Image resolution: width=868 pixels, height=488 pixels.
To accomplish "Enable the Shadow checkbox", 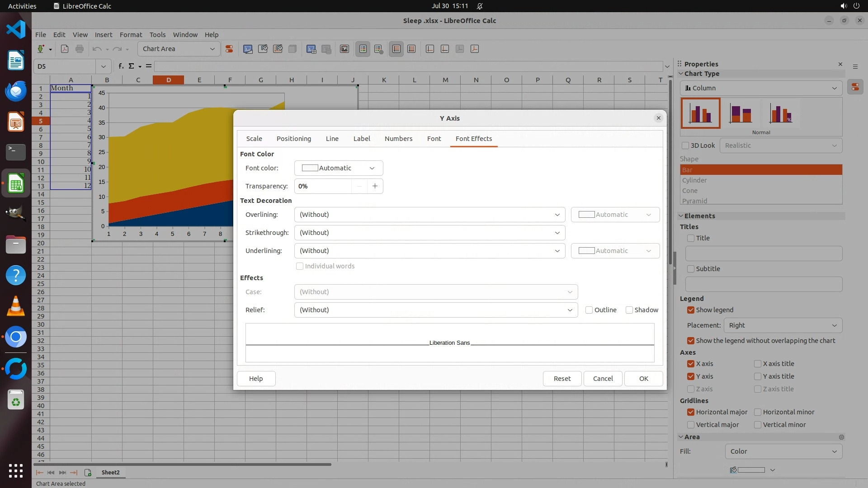I will 629,310.
